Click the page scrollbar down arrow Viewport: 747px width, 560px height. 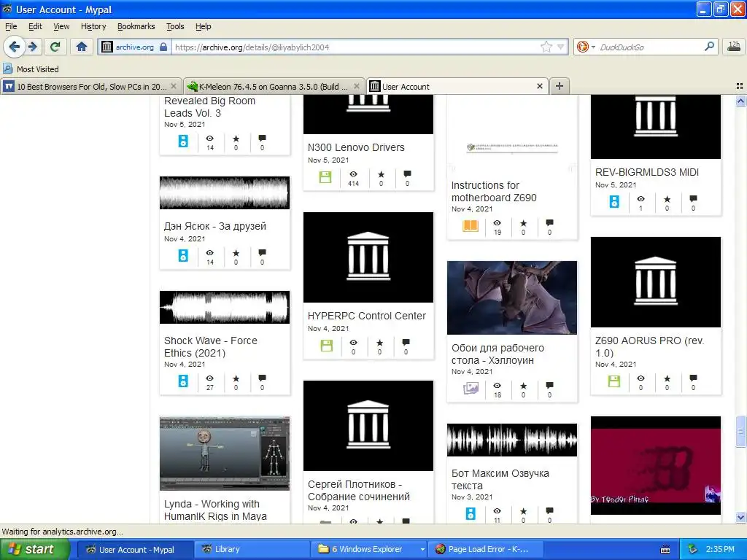coord(740,517)
